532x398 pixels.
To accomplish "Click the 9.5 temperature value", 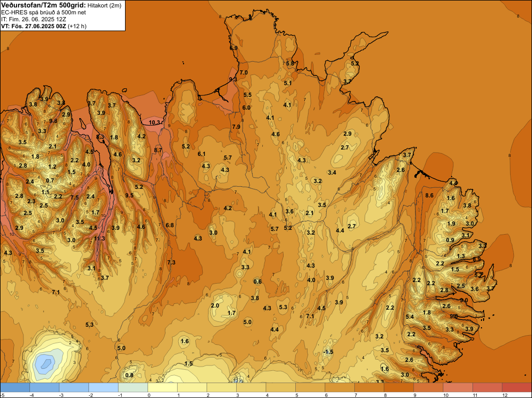I will tap(129, 195).
